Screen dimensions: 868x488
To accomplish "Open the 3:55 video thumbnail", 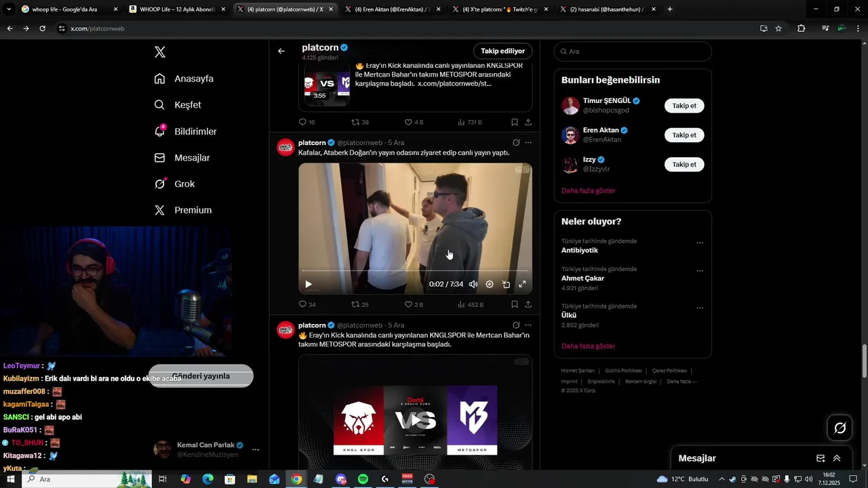I will tap(328, 85).
